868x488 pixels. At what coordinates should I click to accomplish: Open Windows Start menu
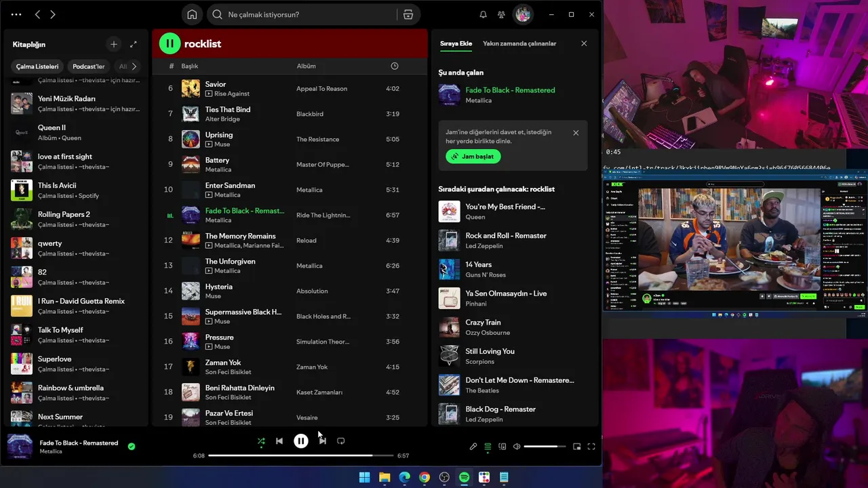click(364, 477)
